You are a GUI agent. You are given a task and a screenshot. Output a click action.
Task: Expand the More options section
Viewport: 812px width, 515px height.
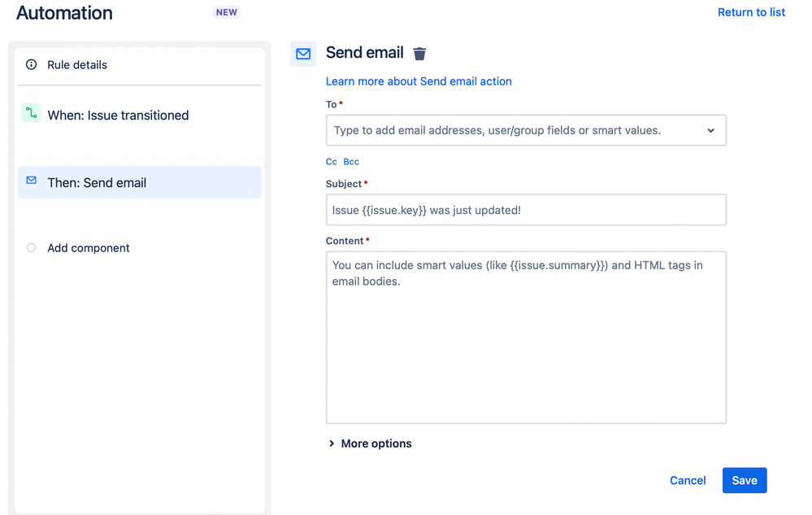[x=371, y=443]
